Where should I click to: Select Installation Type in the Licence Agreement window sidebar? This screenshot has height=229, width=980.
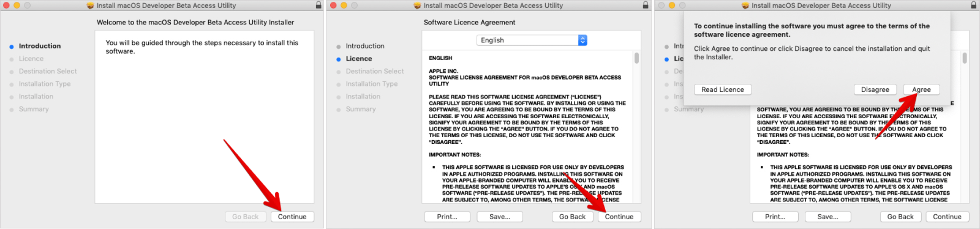click(x=372, y=84)
